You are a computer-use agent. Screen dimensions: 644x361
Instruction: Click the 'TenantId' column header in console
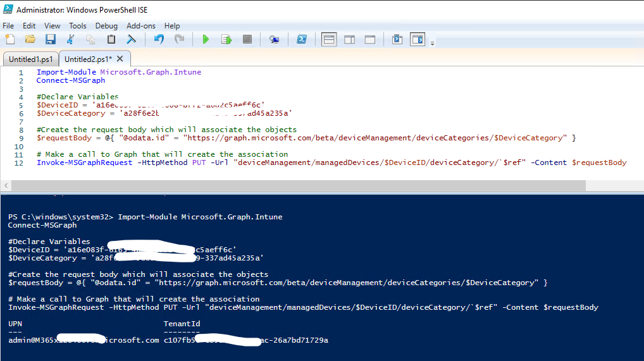(182, 324)
